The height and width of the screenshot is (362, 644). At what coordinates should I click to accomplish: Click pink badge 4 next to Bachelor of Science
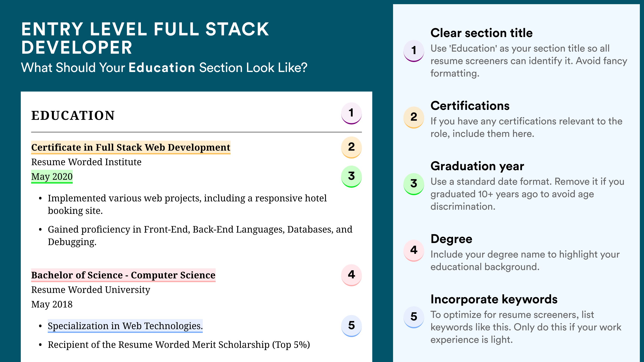pyautogui.click(x=351, y=275)
